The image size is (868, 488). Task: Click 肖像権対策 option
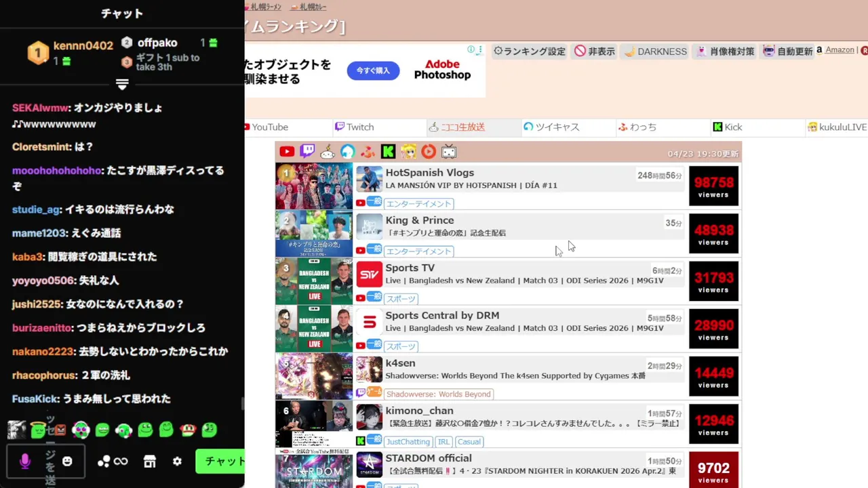tap(725, 51)
